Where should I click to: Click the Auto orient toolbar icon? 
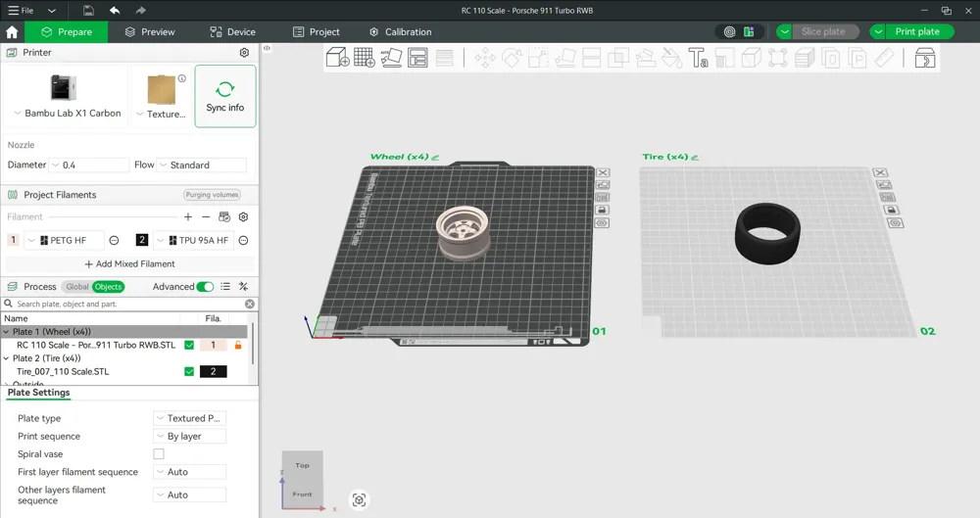(391, 58)
